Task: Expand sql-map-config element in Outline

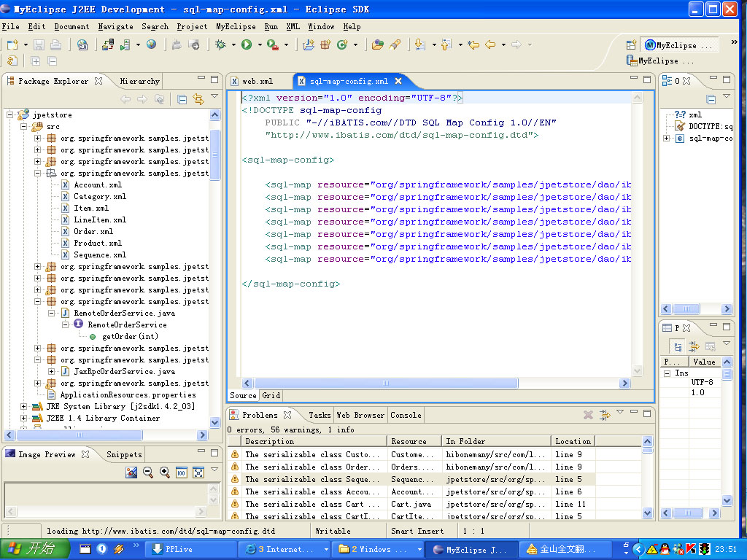Action: (667, 138)
